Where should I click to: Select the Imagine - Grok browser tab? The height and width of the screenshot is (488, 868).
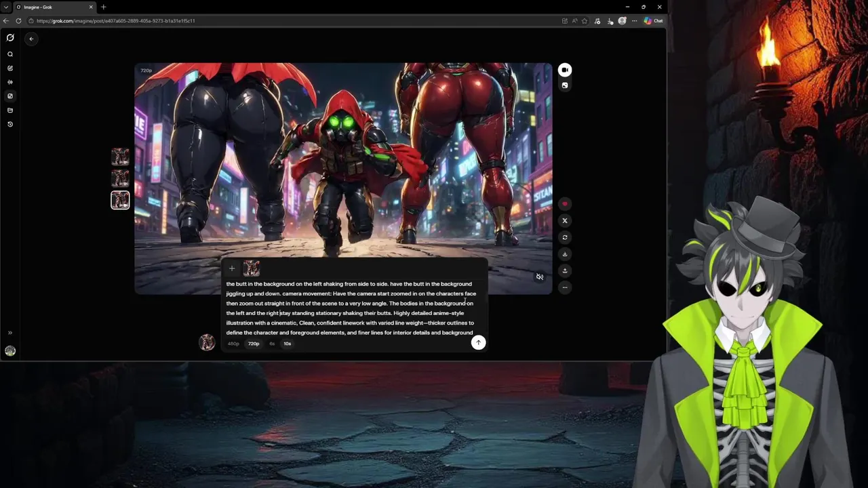coord(54,7)
